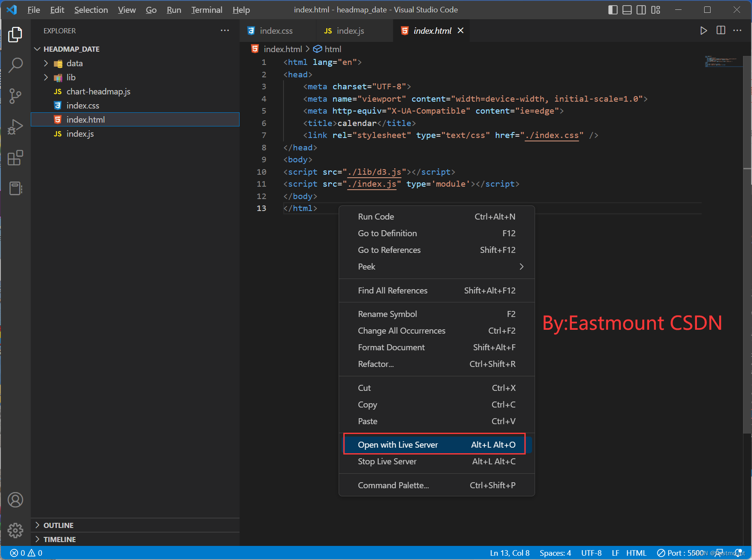Click the Ln 13, Col 8 status

[x=510, y=553]
